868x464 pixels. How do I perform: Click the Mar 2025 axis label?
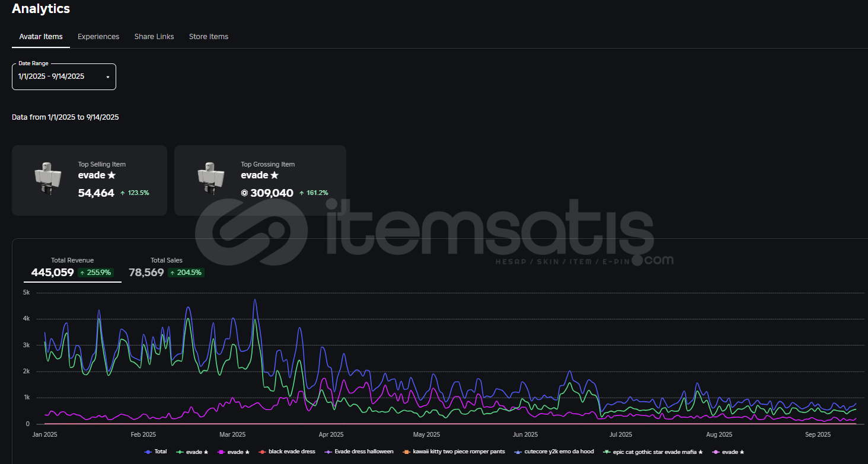pyautogui.click(x=232, y=434)
